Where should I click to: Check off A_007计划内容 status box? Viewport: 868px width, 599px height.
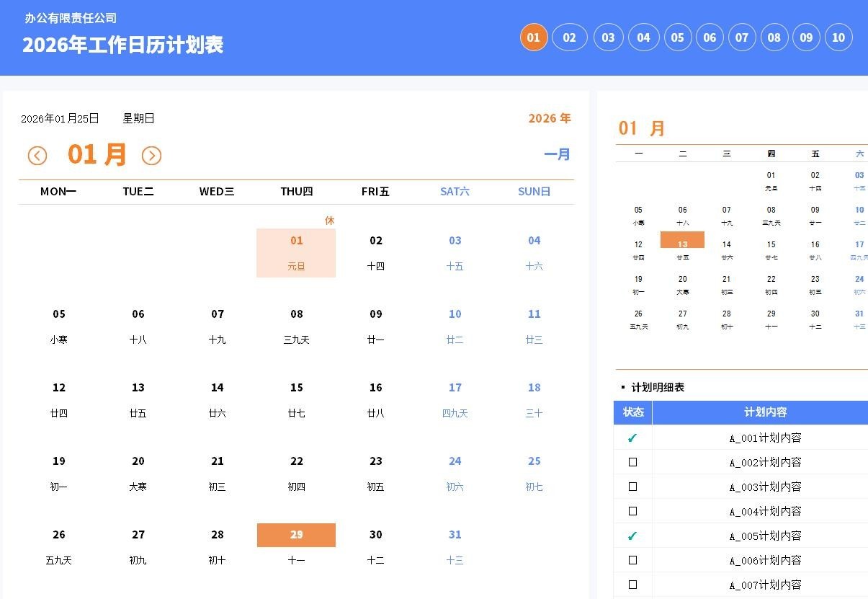(632, 585)
